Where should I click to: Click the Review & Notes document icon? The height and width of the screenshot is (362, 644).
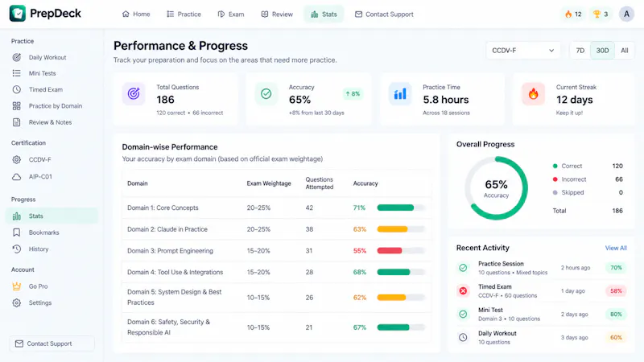(16, 122)
